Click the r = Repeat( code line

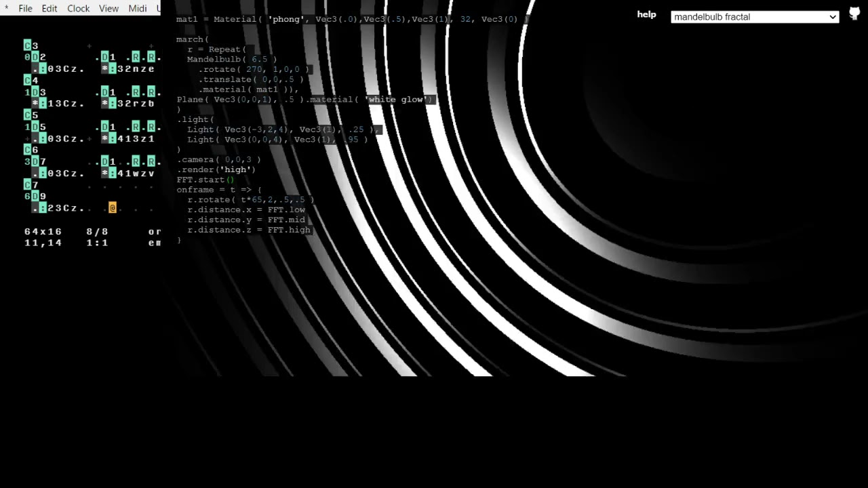click(x=217, y=49)
